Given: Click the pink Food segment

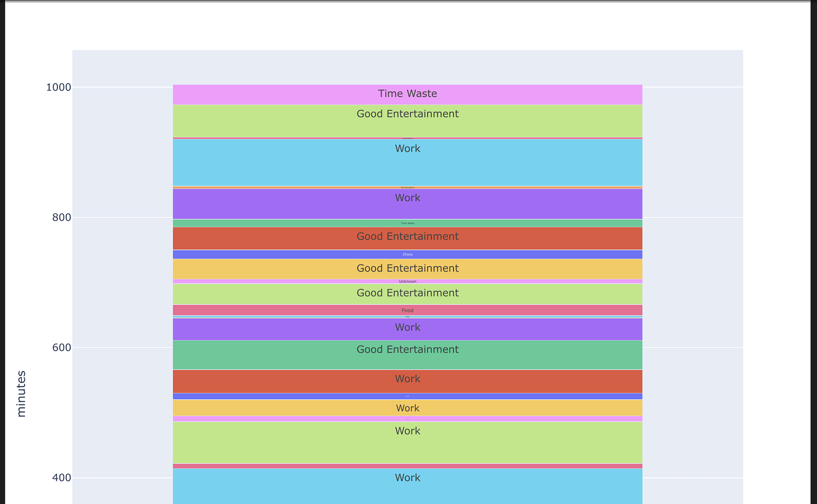Looking at the screenshot, I should [x=407, y=309].
